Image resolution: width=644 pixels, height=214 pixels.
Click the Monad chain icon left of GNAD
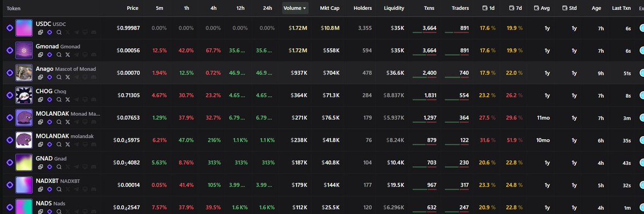(x=9, y=163)
